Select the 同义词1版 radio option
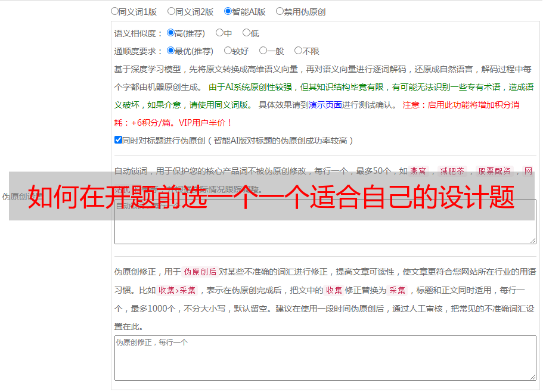 tap(114, 11)
